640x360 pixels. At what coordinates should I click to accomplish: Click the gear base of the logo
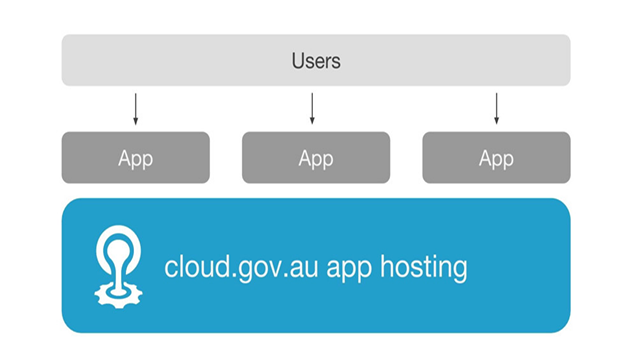[118, 294]
